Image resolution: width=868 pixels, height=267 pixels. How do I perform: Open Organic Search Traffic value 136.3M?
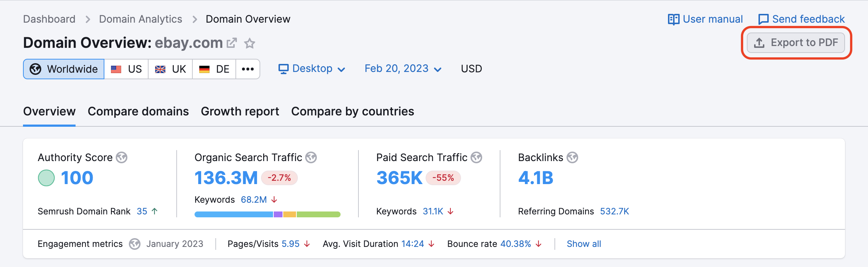pyautogui.click(x=226, y=178)
